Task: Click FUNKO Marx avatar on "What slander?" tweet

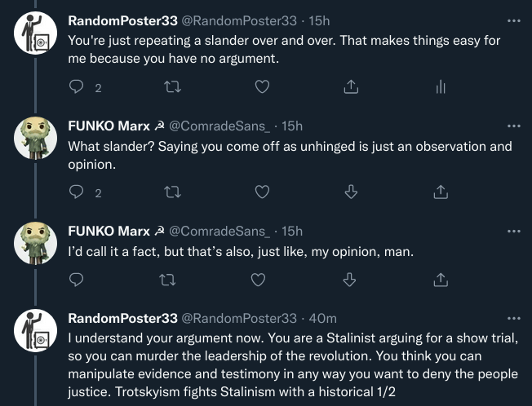Action: [x=35, y=139]
